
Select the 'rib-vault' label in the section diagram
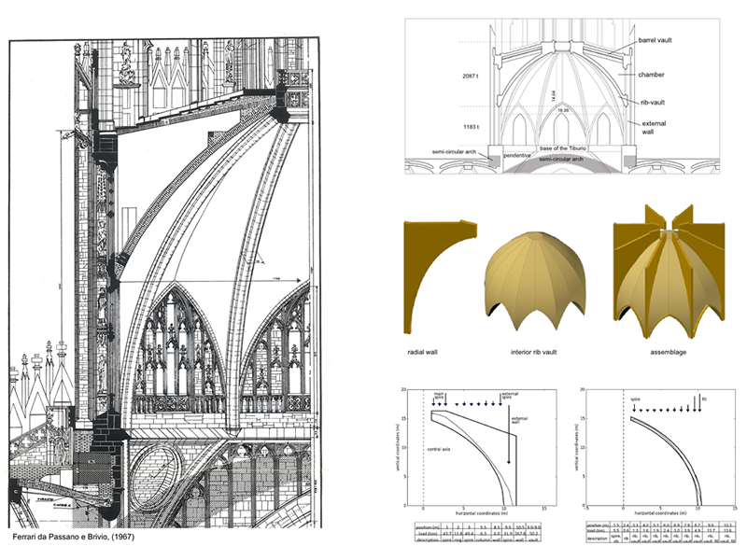(x=653, y=102)
